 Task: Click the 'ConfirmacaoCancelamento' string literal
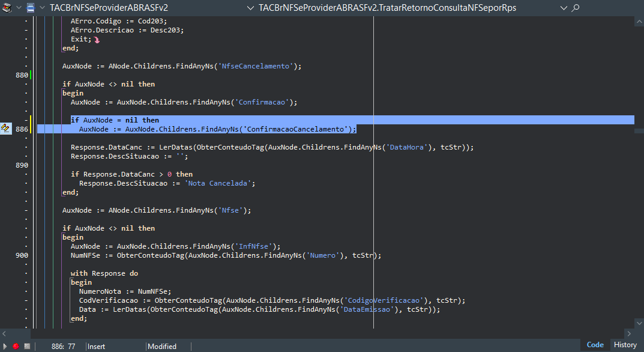[295, 129]
